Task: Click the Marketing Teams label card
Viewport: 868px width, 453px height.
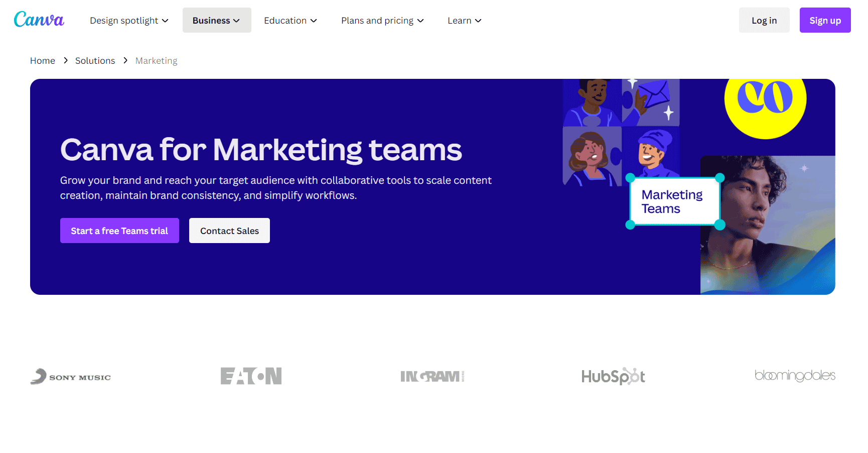Action: 675,201
